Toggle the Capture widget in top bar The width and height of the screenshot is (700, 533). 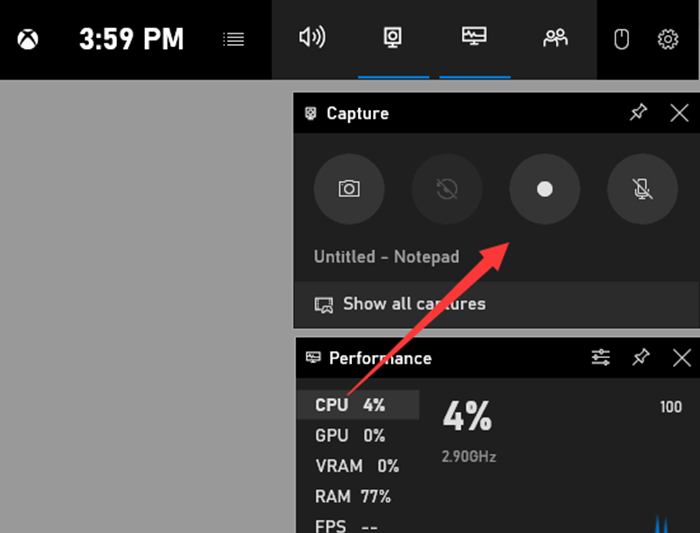(x=393, y=38)
